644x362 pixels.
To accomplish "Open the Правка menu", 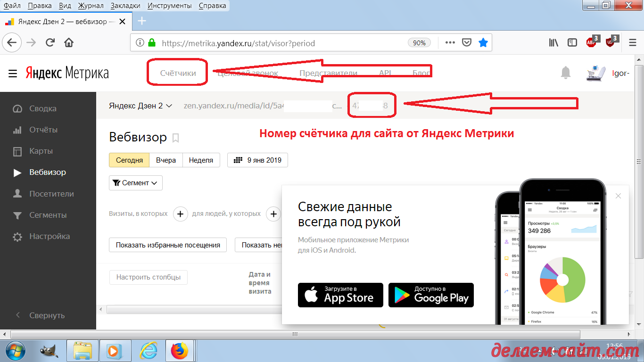I will (x=40, y=6).
